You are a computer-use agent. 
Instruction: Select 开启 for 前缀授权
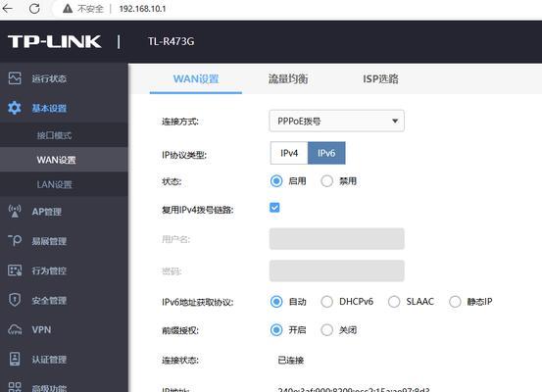(276, 330)
